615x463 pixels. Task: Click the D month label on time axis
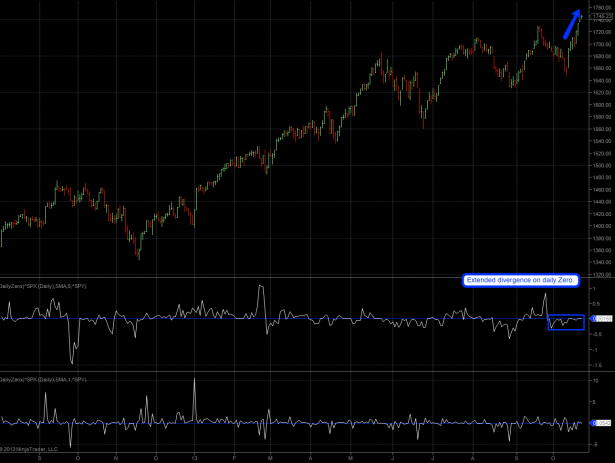pos(156,458)
